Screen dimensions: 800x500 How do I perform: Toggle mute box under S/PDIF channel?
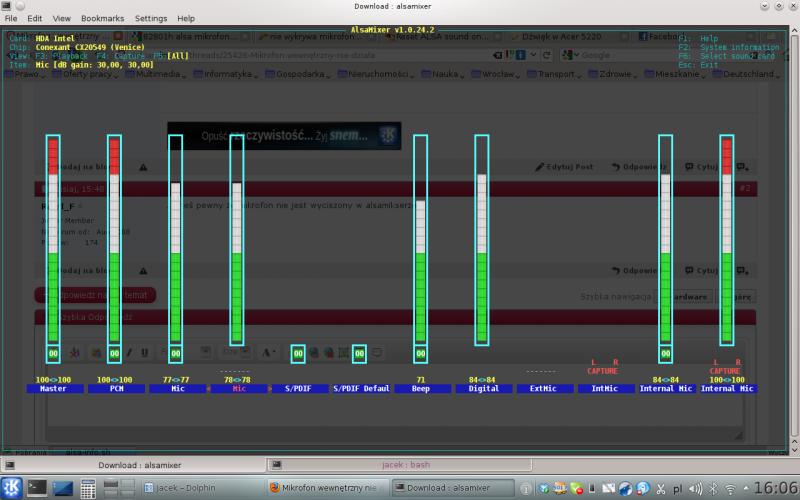[x=298, y=353]
